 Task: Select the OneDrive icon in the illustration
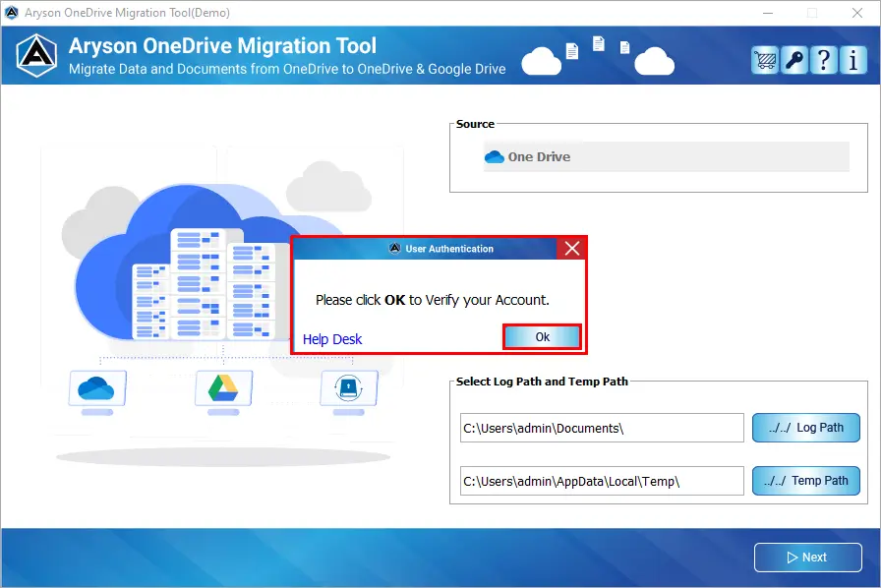pos(94,390)
